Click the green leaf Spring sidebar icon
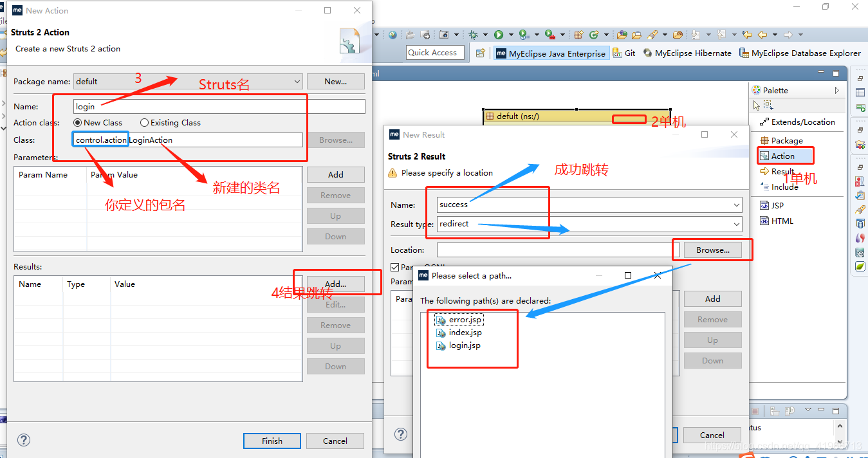The width and height of the screenshot is (868, 458). [x=860, y=266]
